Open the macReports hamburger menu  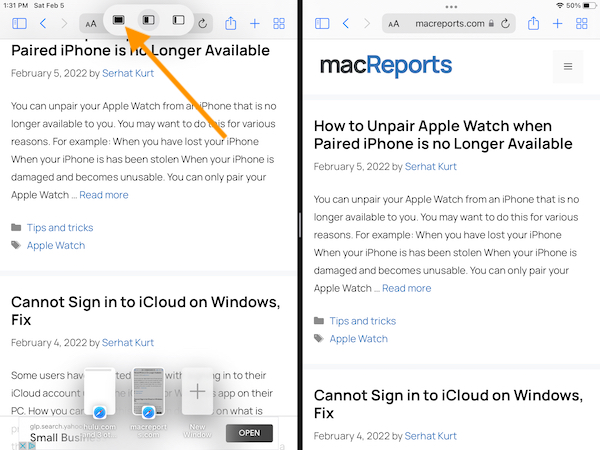[x=568, y=67]
